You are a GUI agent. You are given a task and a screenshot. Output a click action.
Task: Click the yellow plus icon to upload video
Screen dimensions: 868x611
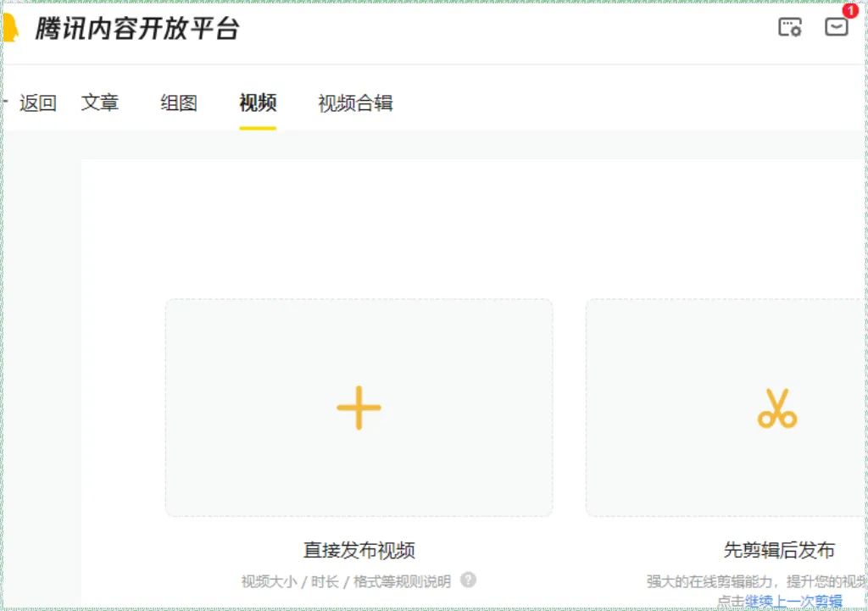(359, 408)
